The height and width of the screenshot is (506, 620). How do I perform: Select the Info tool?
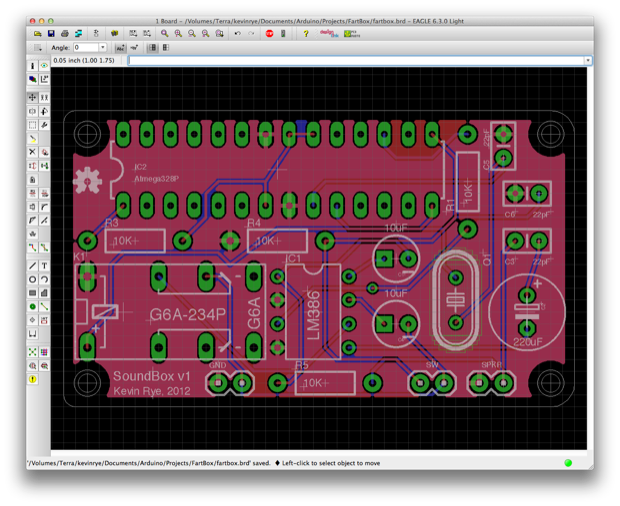click(x=32, y=66)
